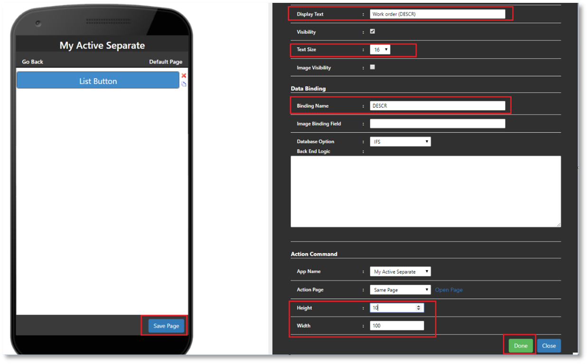Expand the Database Option IFS dropdown

click(401, 141)
